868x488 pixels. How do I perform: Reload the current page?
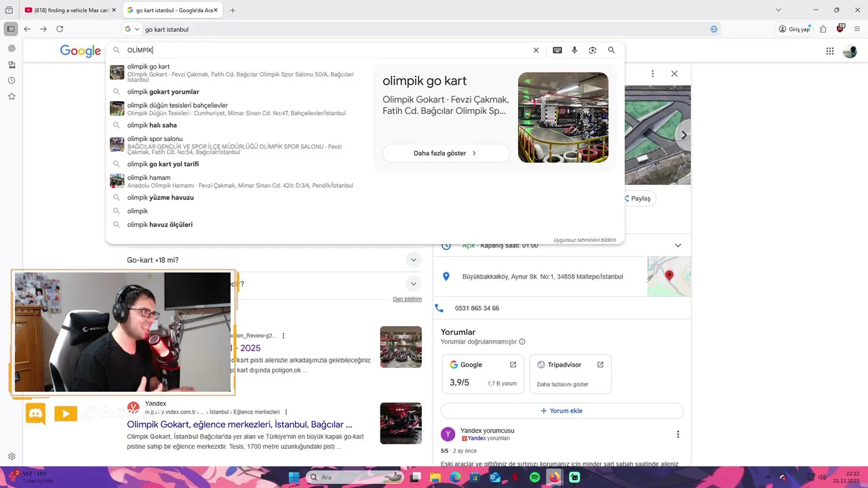click(x=60, y=29)
